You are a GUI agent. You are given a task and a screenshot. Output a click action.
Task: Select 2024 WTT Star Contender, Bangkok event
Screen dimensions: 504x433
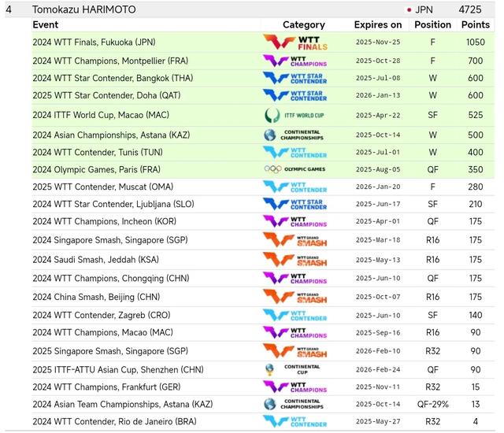[x=113, y=79]
